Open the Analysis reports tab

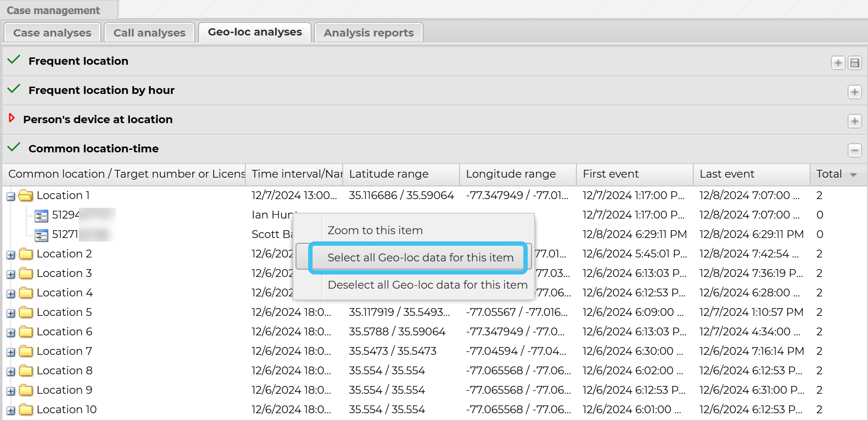pyautogui.click(x=369, y=33)
